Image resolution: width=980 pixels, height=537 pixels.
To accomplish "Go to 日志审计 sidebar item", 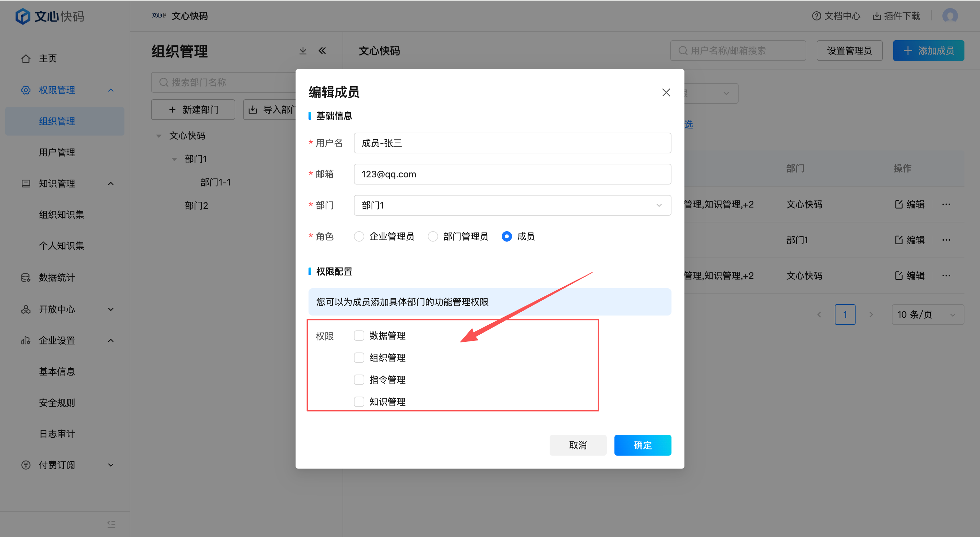I will [x=57, y=434].
